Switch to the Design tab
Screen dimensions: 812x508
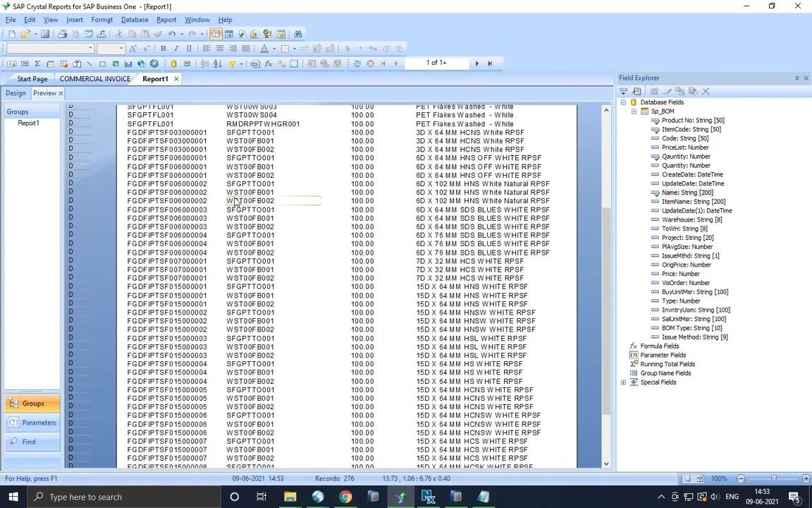[x=16, y=93]
